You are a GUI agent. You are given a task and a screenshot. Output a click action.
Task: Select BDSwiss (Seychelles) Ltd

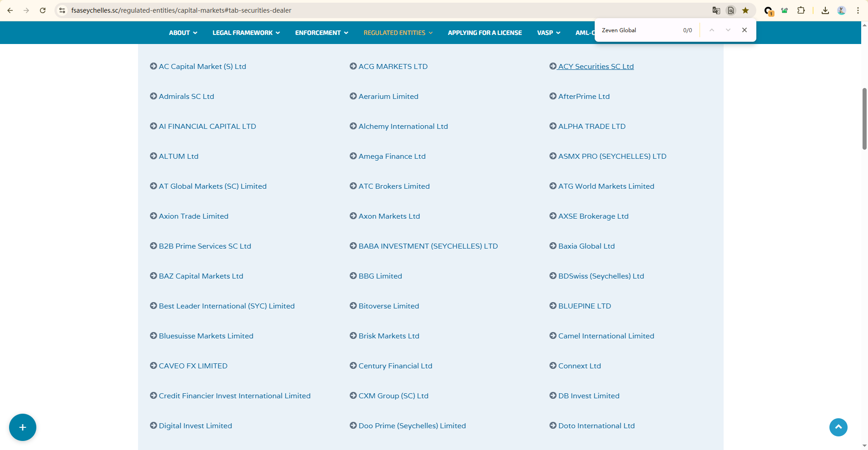tap(601, 276)
